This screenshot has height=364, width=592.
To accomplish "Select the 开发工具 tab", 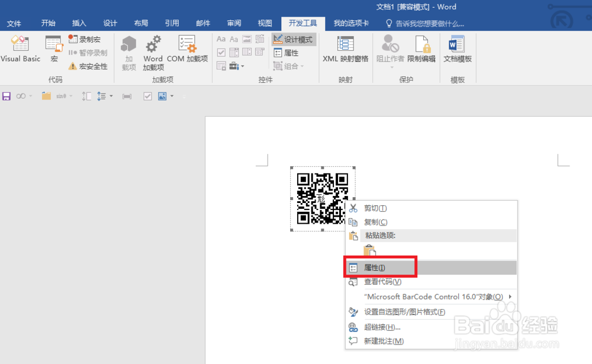I will point(303,24).
